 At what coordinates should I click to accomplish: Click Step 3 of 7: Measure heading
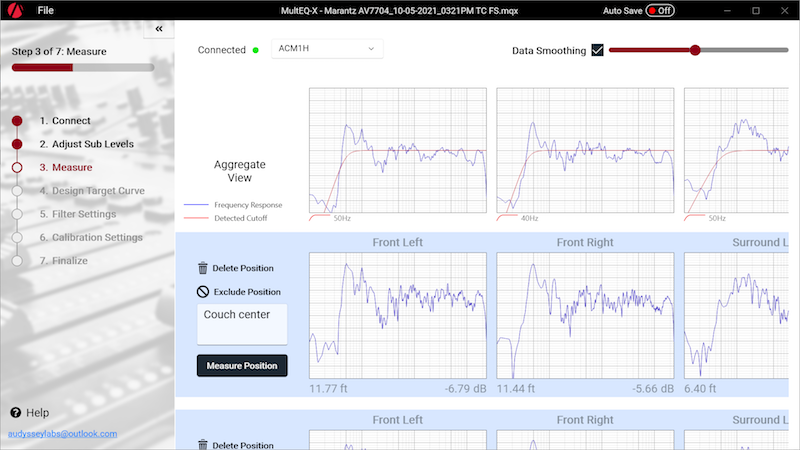click(x=59, y=52)
